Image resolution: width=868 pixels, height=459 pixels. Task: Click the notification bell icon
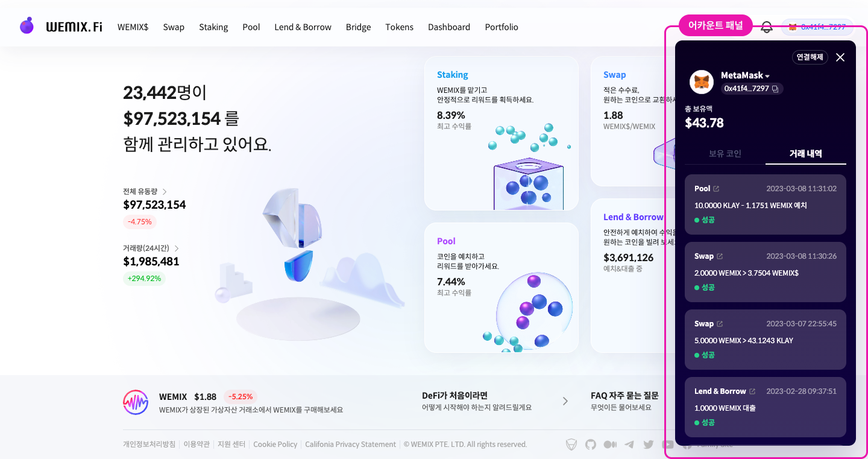(x=767, y=27)
